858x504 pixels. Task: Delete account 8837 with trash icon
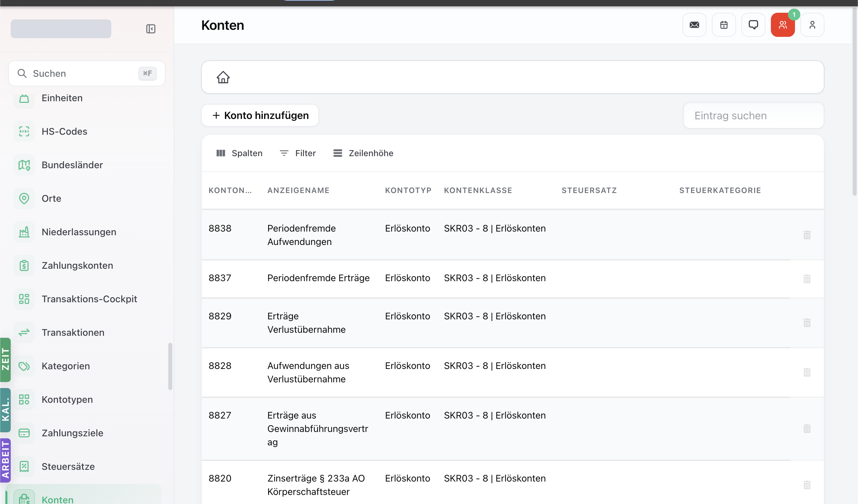tap(807, 279)
